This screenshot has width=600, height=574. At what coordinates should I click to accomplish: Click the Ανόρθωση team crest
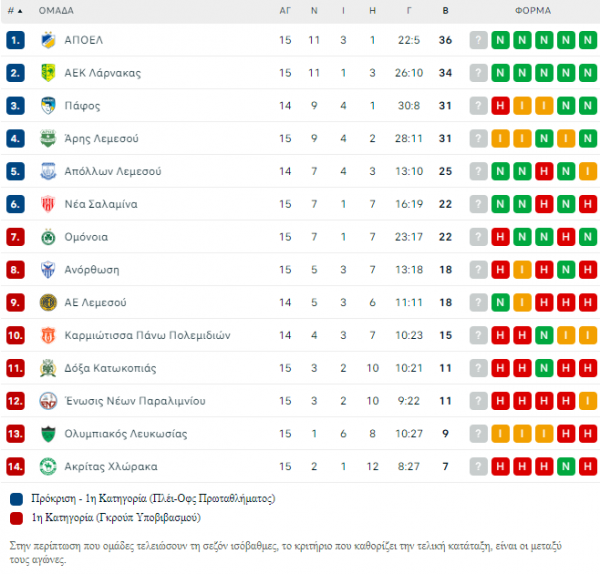pos(48,270)
